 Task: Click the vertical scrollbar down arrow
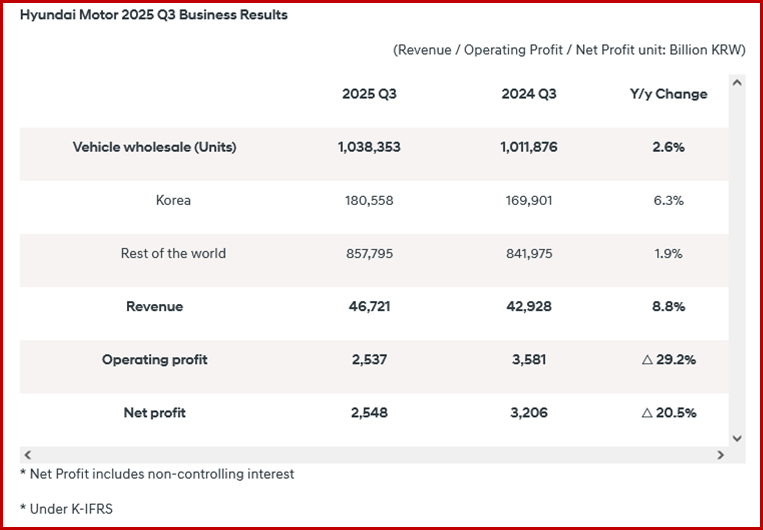[738, 437]
